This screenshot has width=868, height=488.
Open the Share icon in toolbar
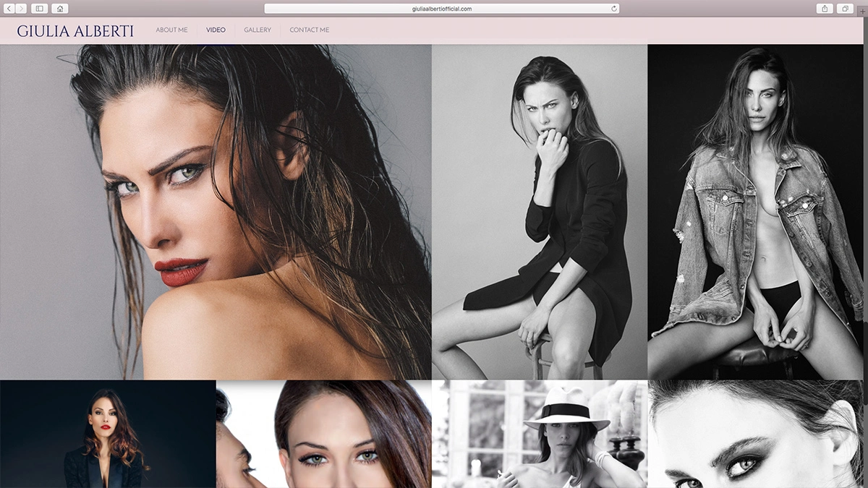(825, 9)
